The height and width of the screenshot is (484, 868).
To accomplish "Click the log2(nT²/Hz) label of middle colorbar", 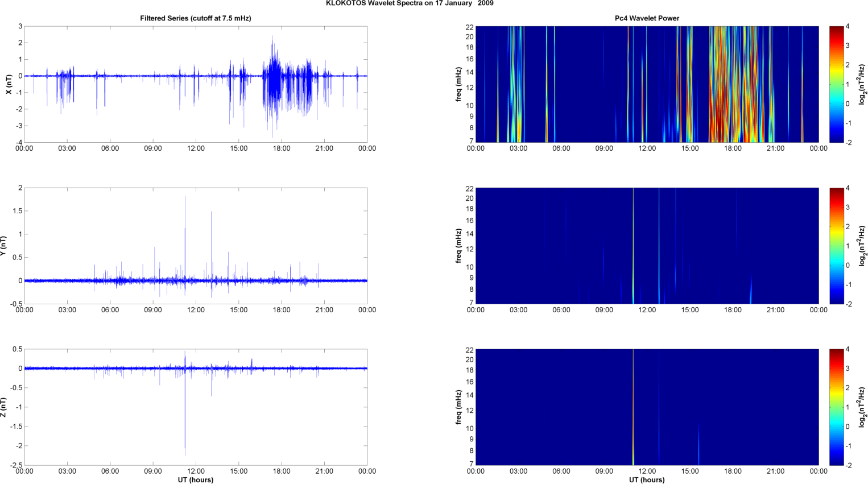I will [x=862, y=246].
